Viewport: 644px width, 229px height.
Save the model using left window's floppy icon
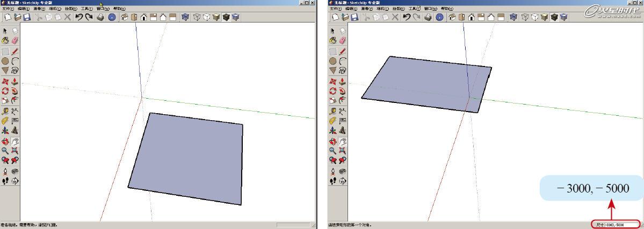click(x=27, y=17)
